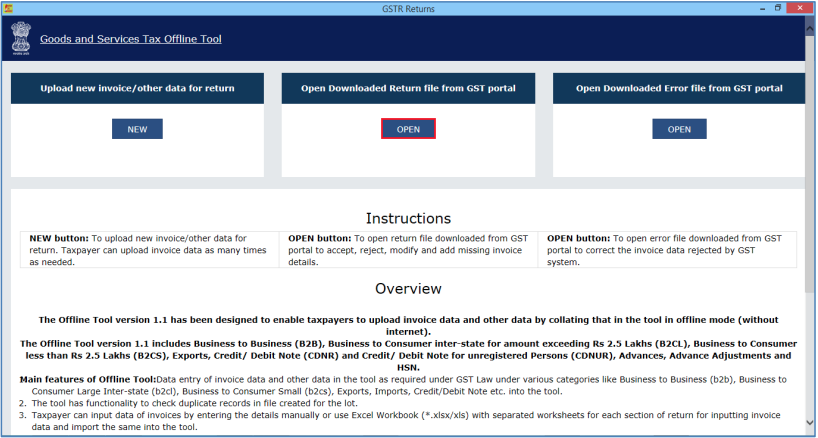Open the Goods and Services Tax Offline Tool link
Image resolution: width=818 pixels, height=438 pixels.
(131, 39)
